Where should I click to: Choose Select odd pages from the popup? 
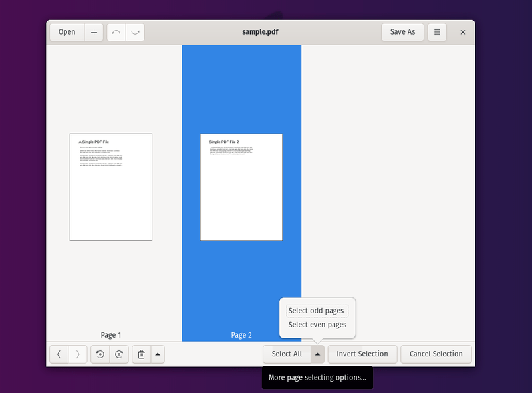pos(317,310)
